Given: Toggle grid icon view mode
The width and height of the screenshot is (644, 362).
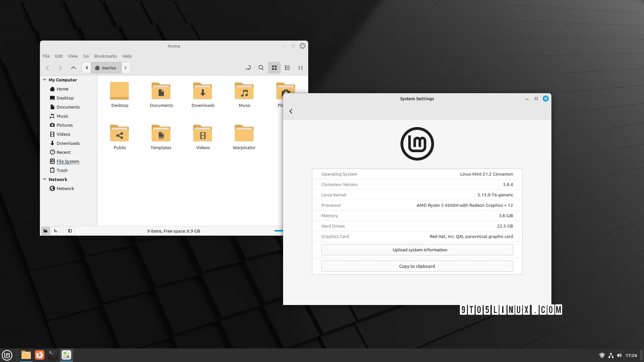Looking at the screenshot, I should coord(274,68).
